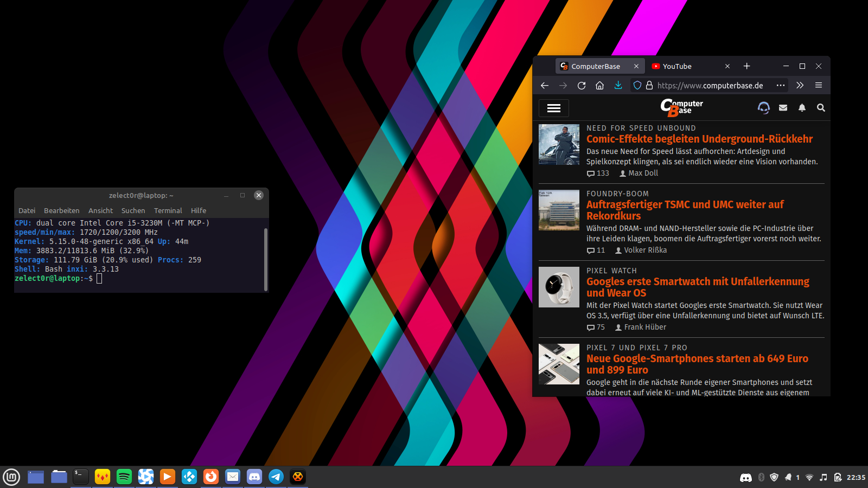Go back using Firefox back arrow
Image resolution: width=868 pixels, height=488 pixels.
[545, 85]
